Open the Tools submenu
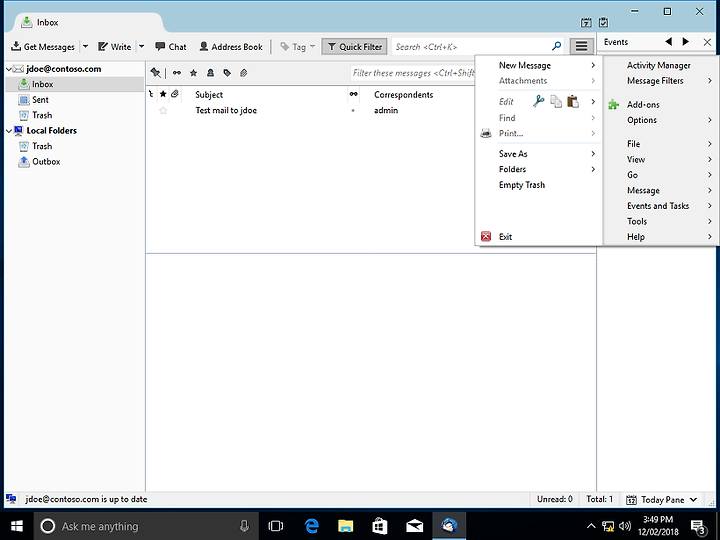 (x=660, y=222)
